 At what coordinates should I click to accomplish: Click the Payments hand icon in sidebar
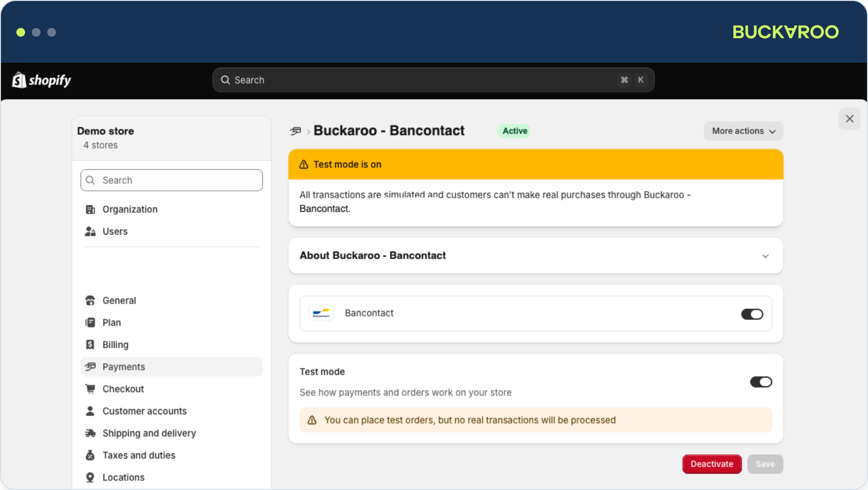click(x=90, y=367)
